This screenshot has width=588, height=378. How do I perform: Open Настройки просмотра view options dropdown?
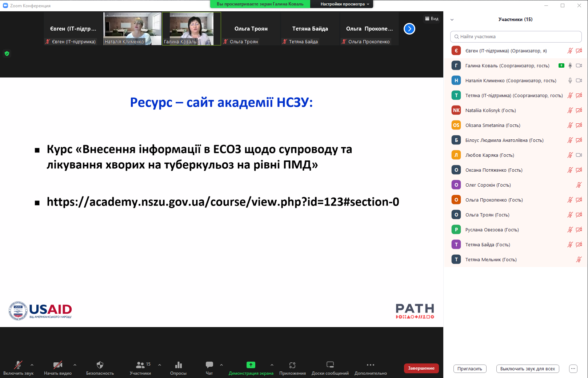[344, 4]
